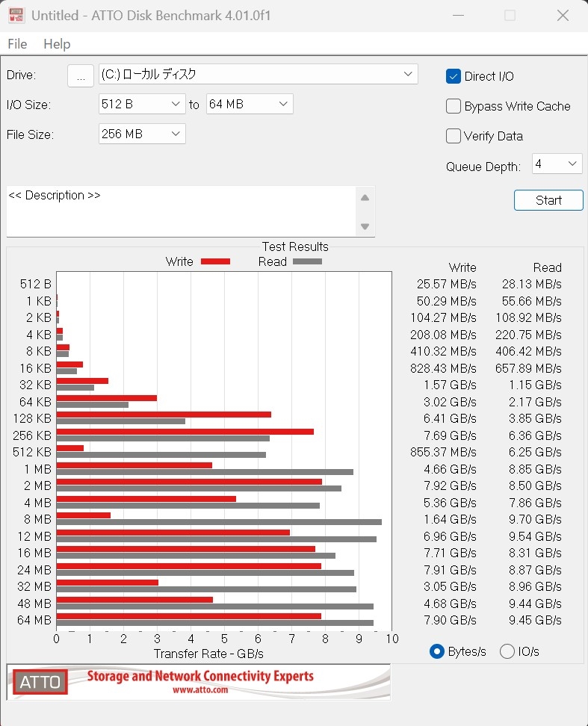Open the maximum I/O Size 64 MB dropdown
Image resolution: width=588 pixels, height=726 pixels.
point(250,104)
